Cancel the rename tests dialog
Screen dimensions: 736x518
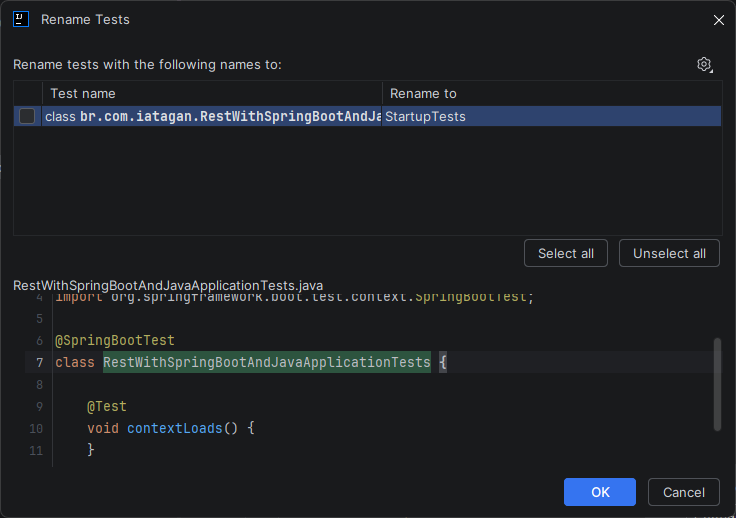coord(683,492)
